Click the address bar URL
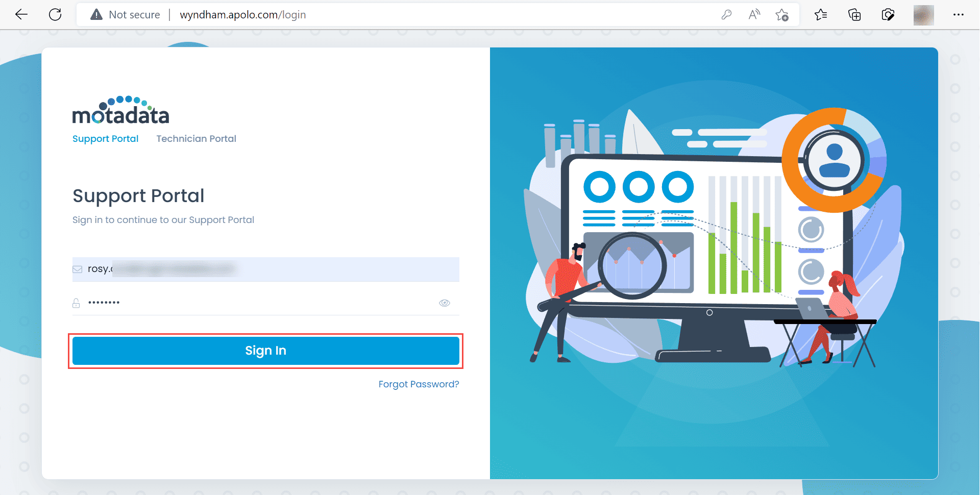The height and width of the screenshot is (495, 980). point(243,15)
